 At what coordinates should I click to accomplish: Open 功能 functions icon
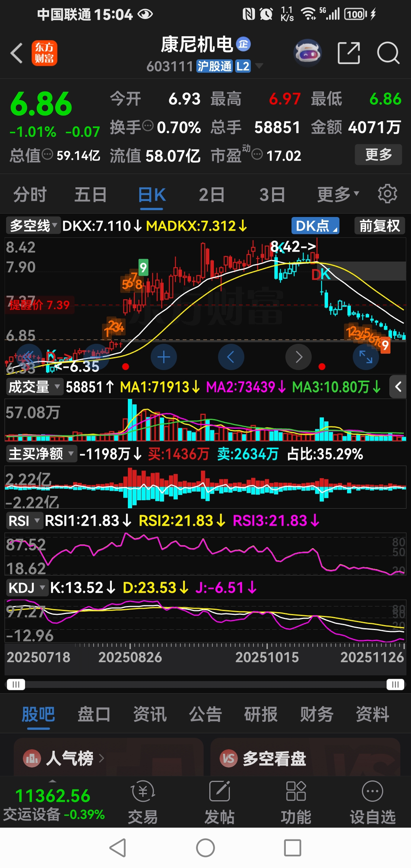point(296,802)
